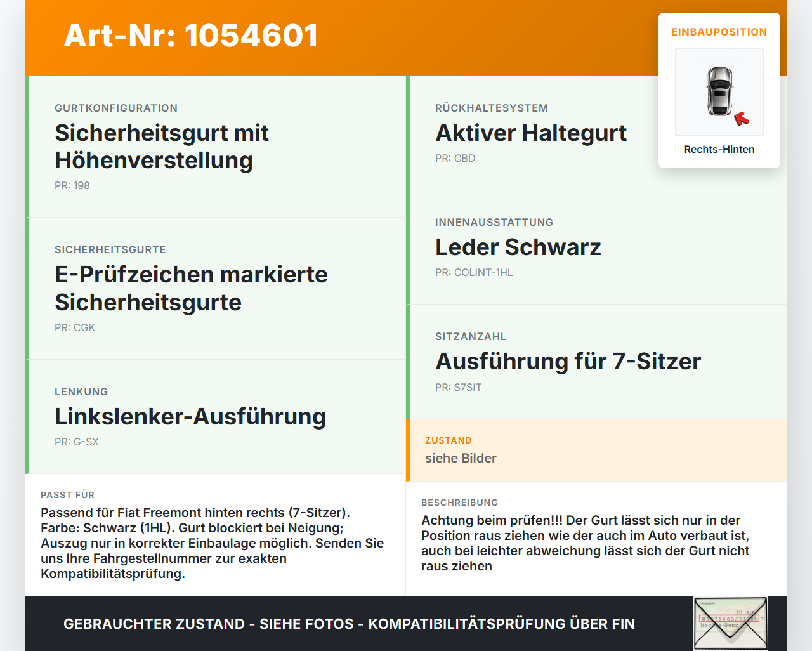The image size is (812, 651).
Task: Select the 'PR: G-SX' code
Action: pos(77,442)
